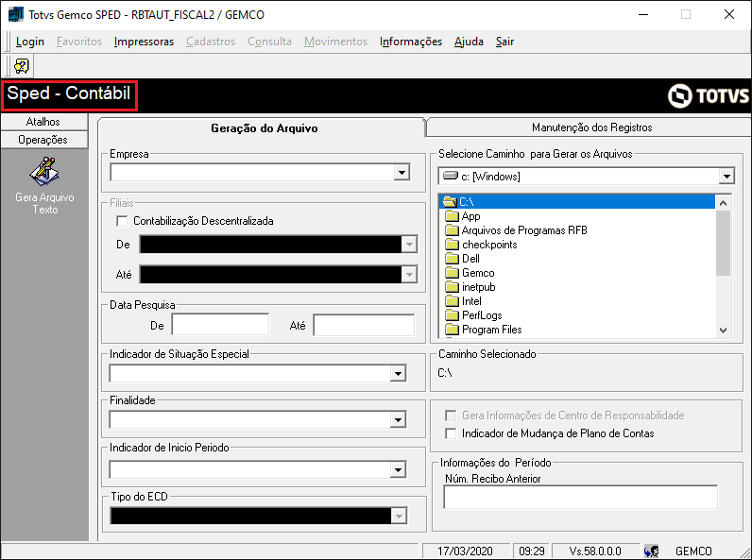Click the Caminho Selecionado C:\ path text

pyautogui.click(x=445, y=372)
